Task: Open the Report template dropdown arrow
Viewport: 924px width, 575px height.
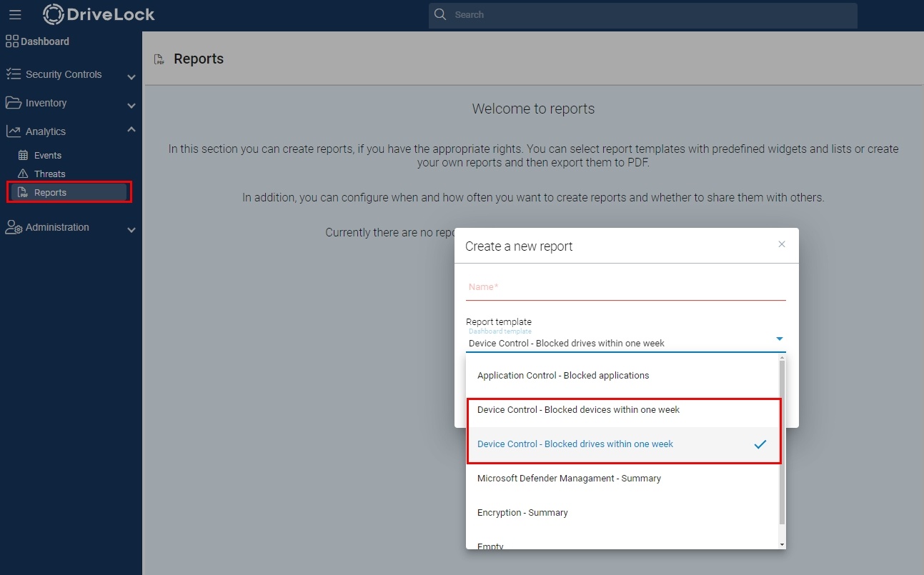Action: tap(780, 339)
